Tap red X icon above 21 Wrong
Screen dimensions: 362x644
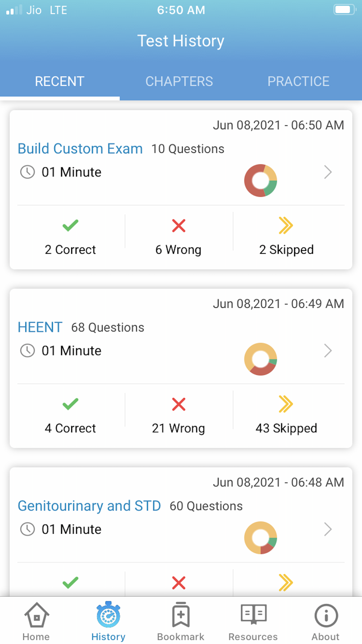[x=178, y=404]
